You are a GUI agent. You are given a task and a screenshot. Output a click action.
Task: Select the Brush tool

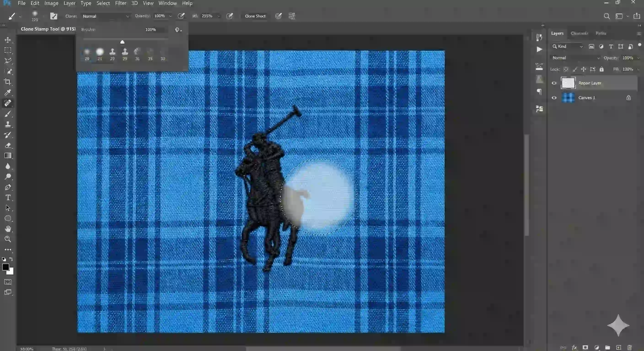(x=8, y=114)
